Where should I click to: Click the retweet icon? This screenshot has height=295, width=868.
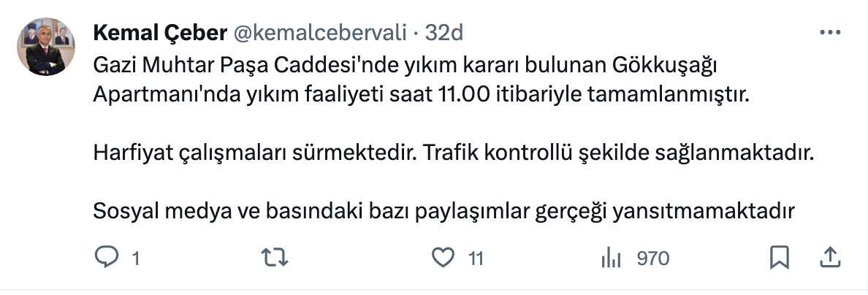tap(275, 258)
